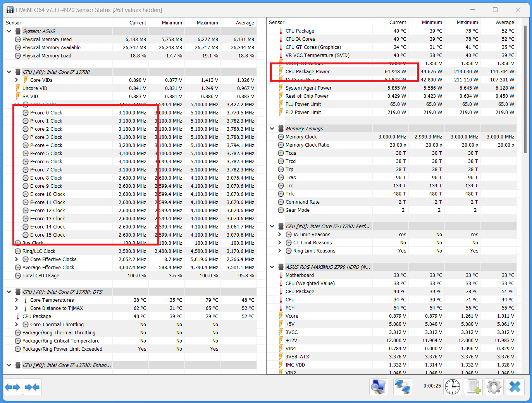Click the right pane vertical scrollbar thumb

pos(525,89)
